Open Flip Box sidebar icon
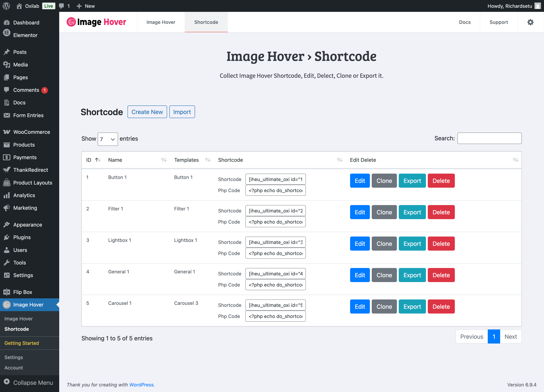The height and width of the screenshot is (392, 544). tap(7, 292)
